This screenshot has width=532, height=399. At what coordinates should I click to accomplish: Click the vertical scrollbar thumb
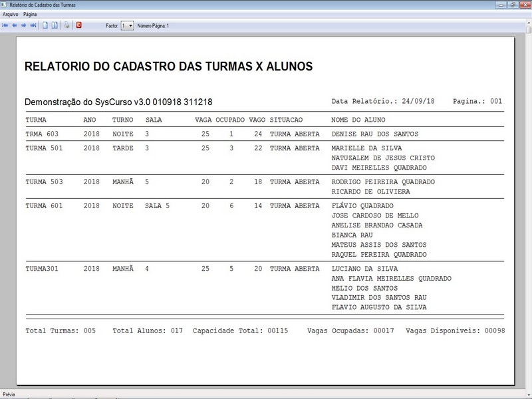[x=529, y=30]
